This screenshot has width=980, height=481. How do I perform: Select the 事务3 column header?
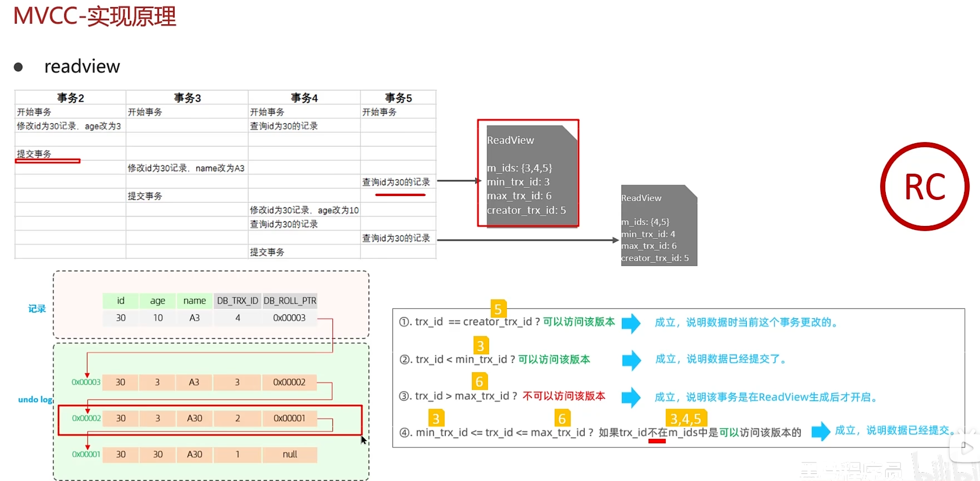pyautogui.click(x=187, y=98)
